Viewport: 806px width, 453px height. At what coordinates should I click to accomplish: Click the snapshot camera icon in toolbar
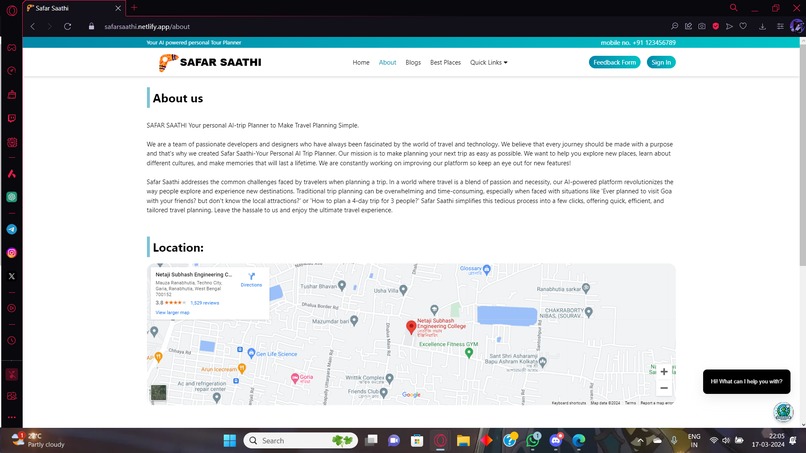(x=702, y=26)
